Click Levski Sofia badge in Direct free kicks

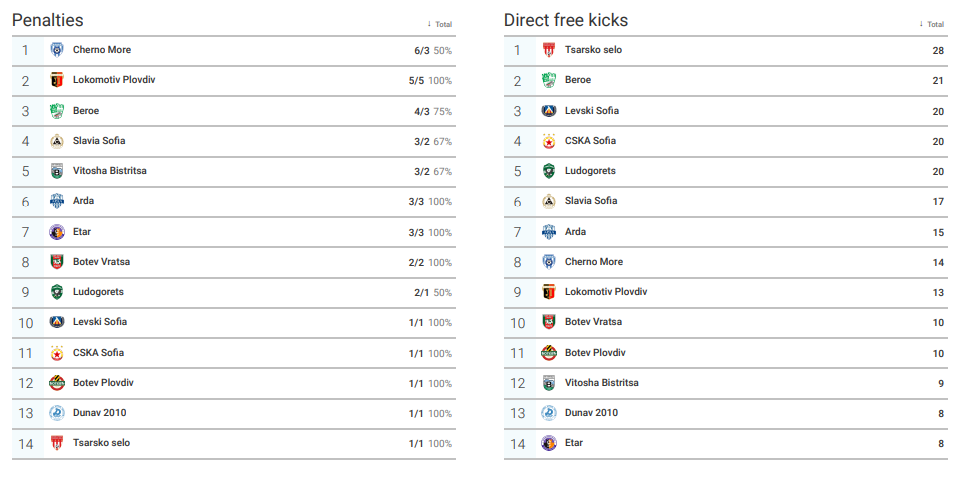click(x=549, y=111)
